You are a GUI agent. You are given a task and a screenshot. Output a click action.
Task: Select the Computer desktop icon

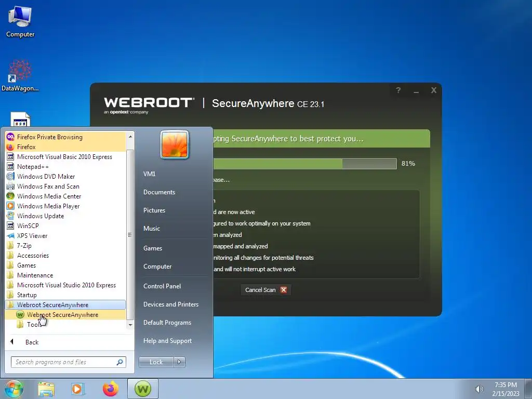click(20, 22)
